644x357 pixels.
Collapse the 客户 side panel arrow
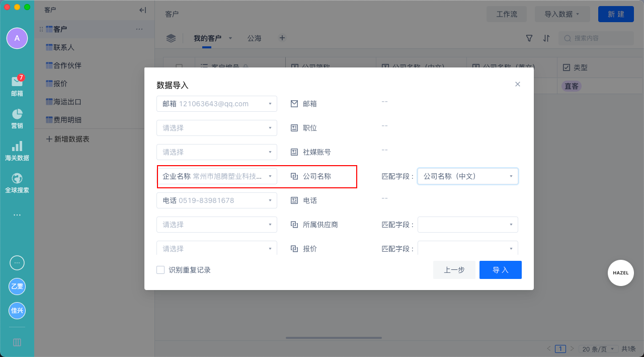(x=143, y=10)
